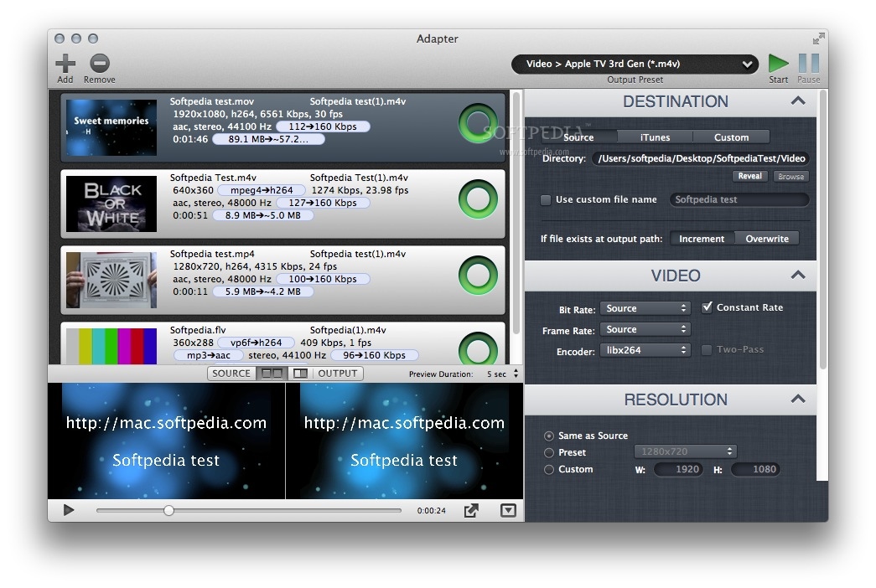
Task: Click mp3→aac audio codec pill
Action: (209, 355)
